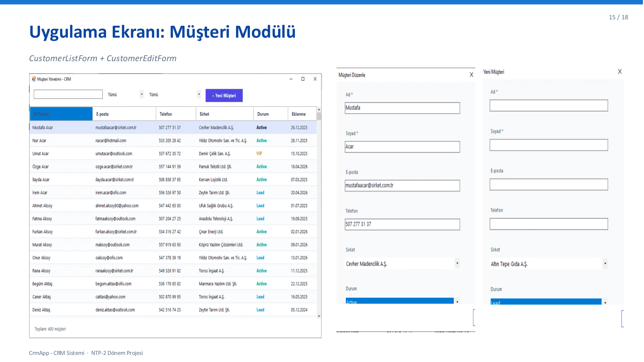Close the 'Müşteri Düzenle' dialog

(x=471, y=75)
